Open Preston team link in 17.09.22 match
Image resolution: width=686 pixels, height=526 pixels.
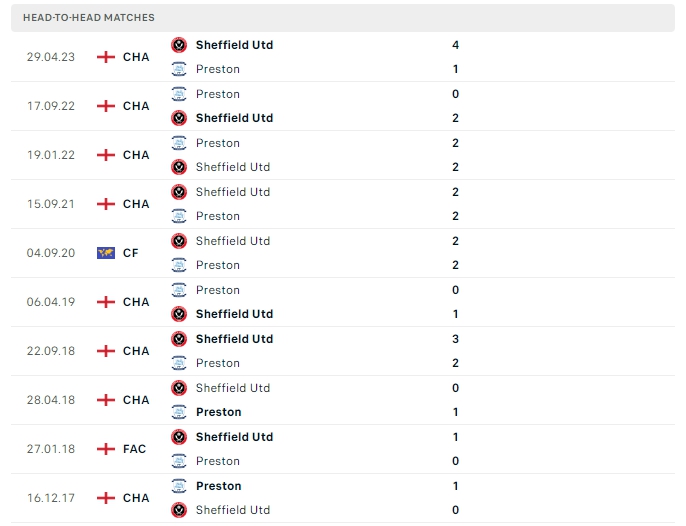(218, 94)
